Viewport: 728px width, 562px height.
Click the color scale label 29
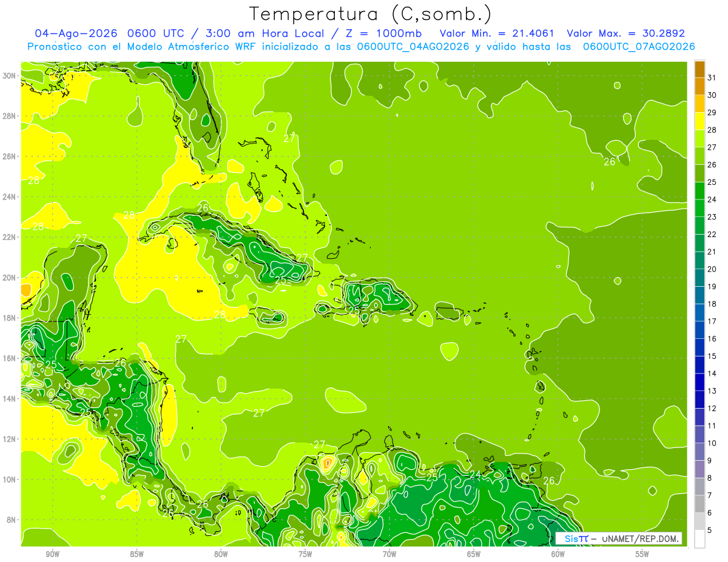click(712, 113)
